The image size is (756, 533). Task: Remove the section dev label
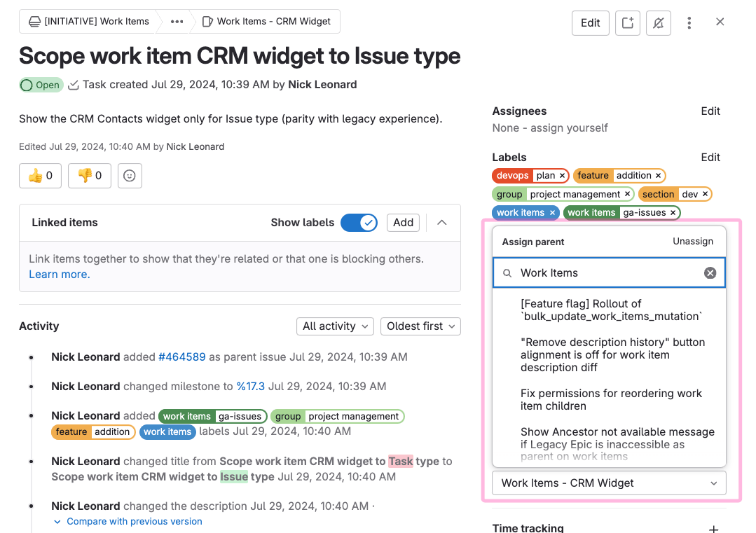(x=705, y=194)
